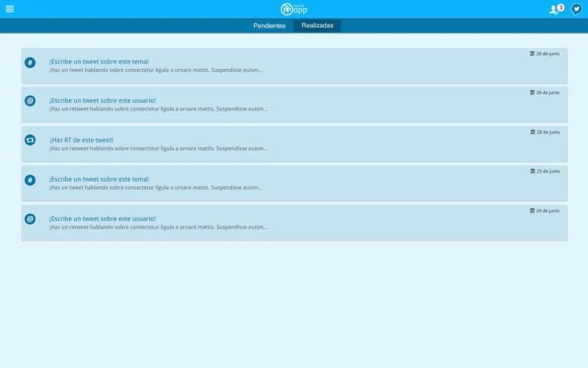This screenshot has width=588, height=368.
Task: Select the topmost topic tweet task card
Action: 294,66
